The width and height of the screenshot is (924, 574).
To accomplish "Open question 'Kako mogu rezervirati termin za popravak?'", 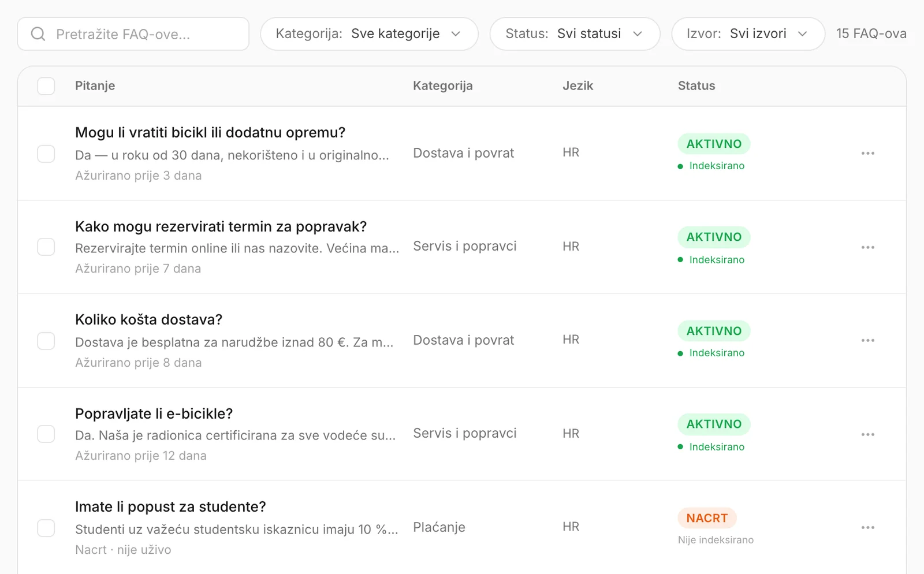I will pyautogui.click(x=221, y=226).
